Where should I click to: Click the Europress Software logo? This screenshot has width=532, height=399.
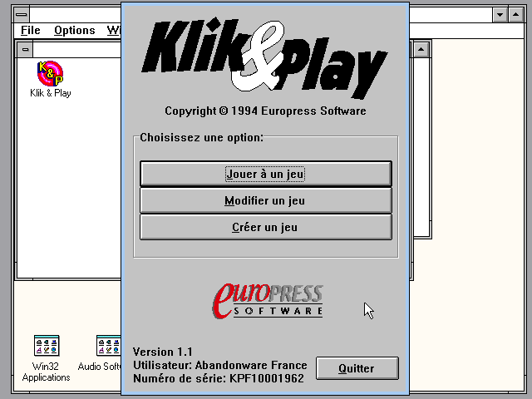(268, 300)
